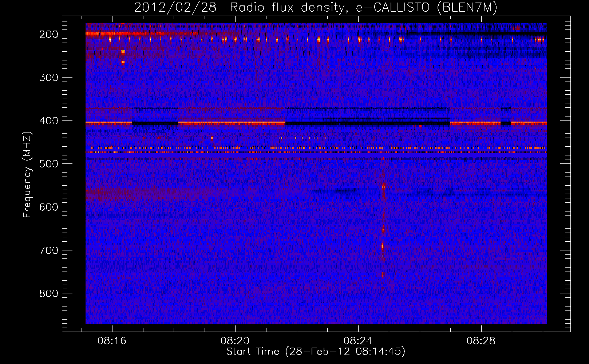Click the yellow spot near 240 MHz at 08:16
The image size is (589, 364).
click(x=123, y=52)
